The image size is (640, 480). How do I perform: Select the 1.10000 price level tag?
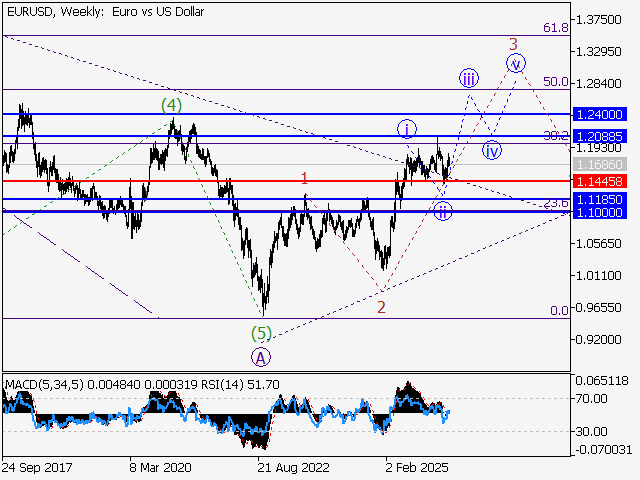pyautogui.click(x=599, y=213)
